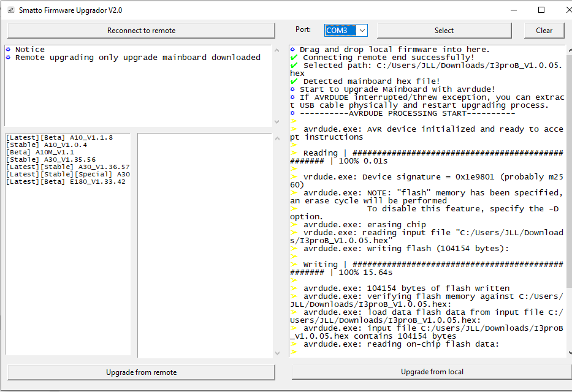Click Upgrade from remote button

tap(141, 372)
